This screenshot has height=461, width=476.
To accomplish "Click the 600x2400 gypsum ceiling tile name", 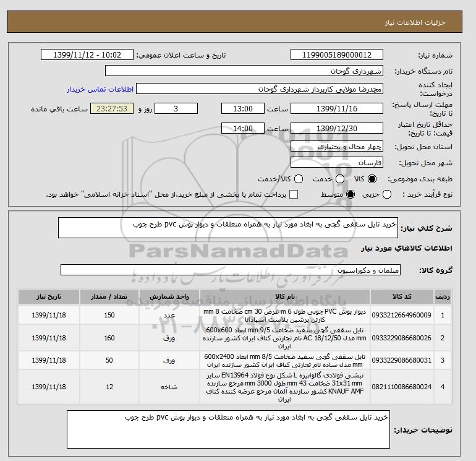I will coord(285,360).
